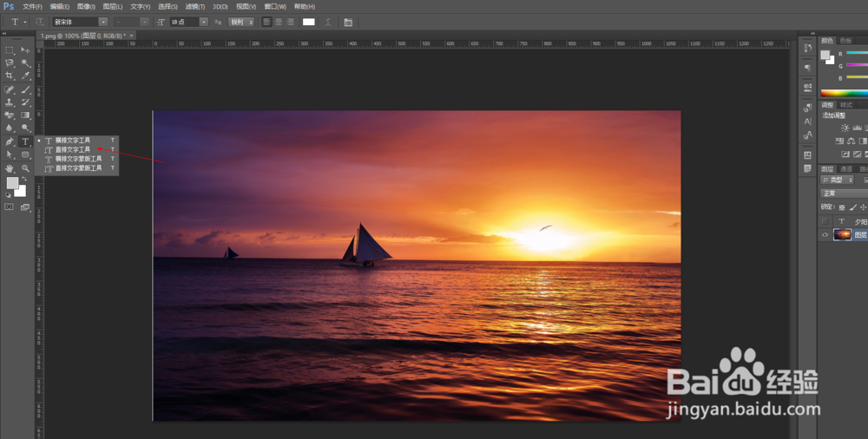
Task: Switch to the 色板 swatches tab
Action: click(x=845, y=41)
